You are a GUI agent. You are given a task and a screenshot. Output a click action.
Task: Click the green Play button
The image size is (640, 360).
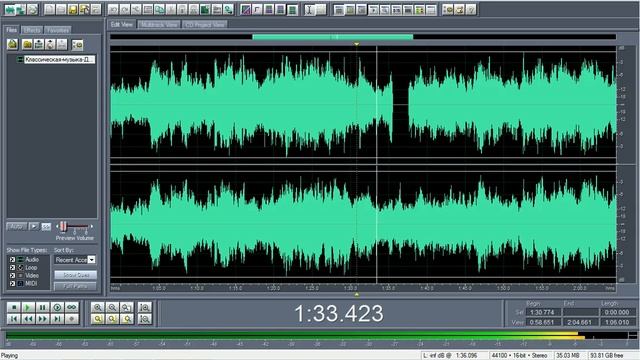tap(28, 307)
